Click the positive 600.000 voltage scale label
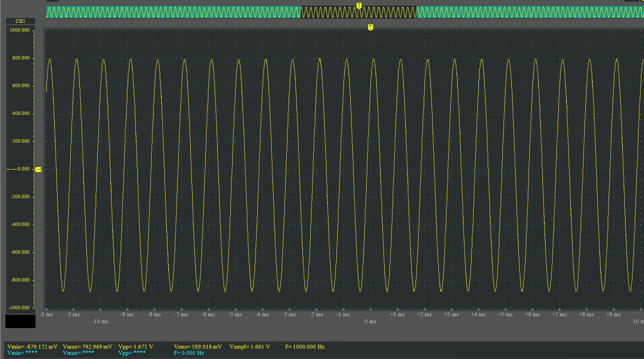This screenshot has width=644, height=359. [x=21, y=86]
